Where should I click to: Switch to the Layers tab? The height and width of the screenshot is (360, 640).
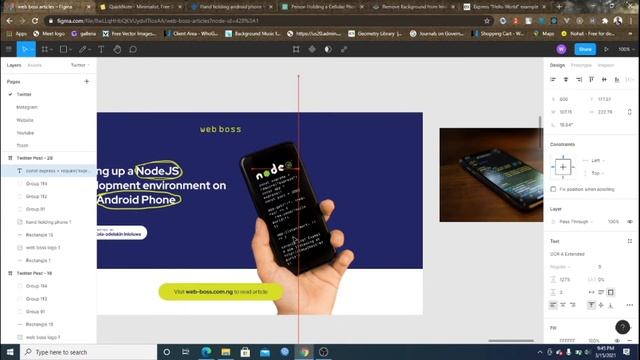[x=14, y=65]
